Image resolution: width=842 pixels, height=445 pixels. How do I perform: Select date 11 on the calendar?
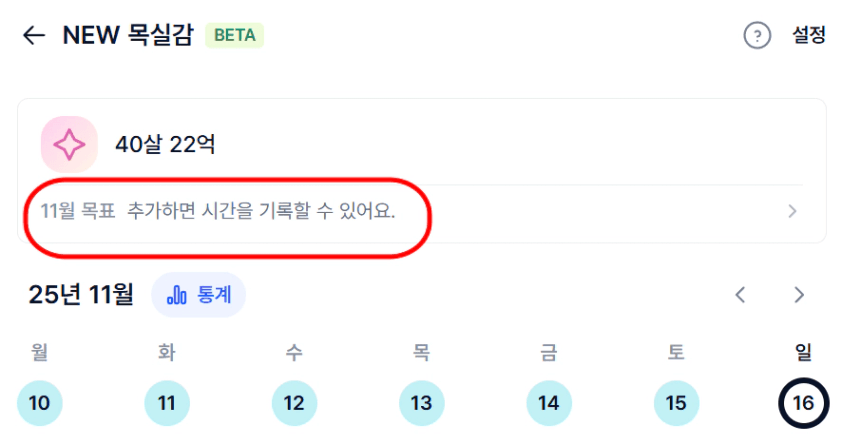coord(167,403)
